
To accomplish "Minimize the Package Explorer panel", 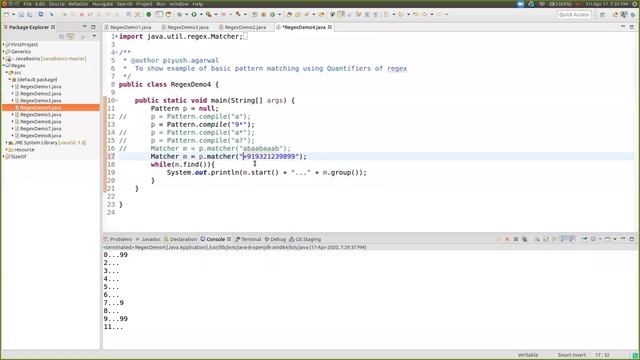I will click(x=84, y=27).
